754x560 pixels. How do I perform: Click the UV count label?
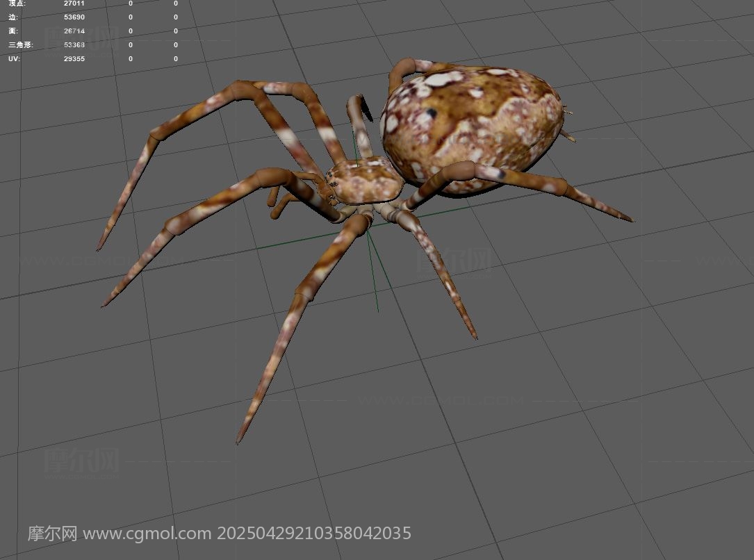click(14, 58)
